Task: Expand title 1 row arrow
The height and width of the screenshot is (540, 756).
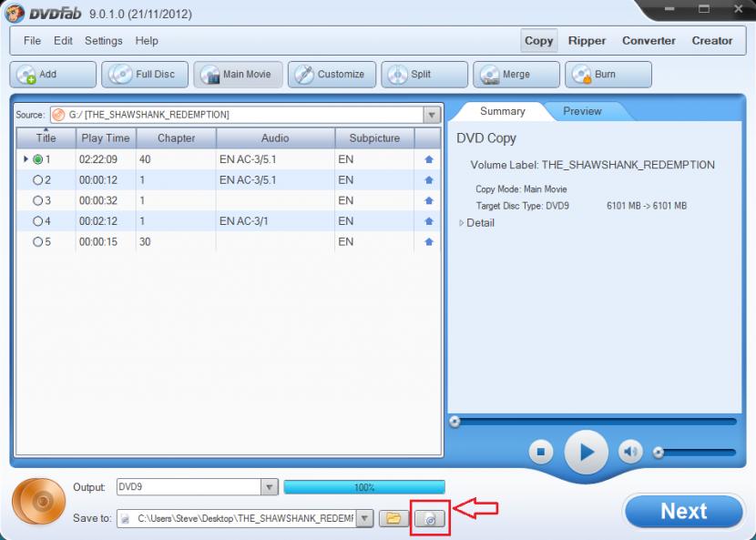Action: click(x=26, y=158)
